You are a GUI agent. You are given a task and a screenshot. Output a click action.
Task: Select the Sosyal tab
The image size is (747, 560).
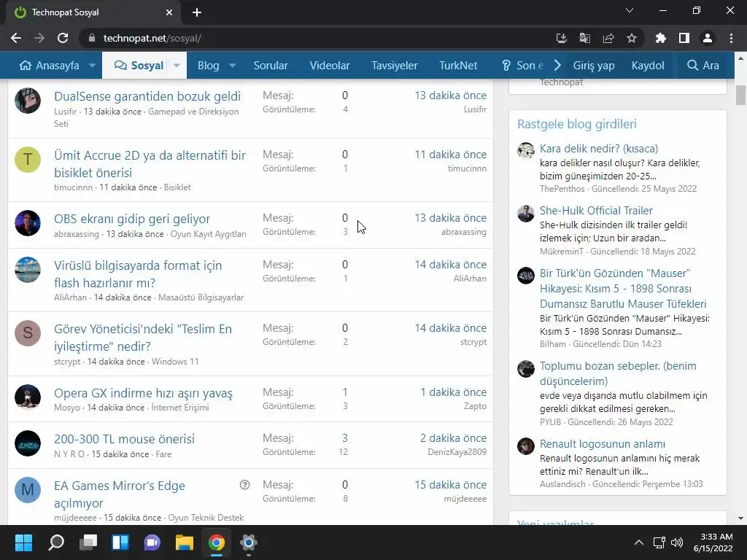point(139,65)
